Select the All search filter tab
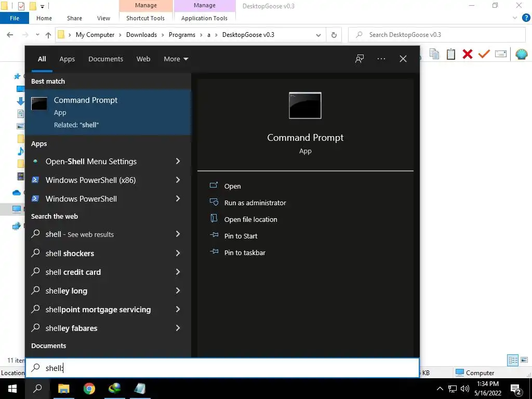Viewport: 532px width, 399px height. pyautogui.click(x=42, y=59)
